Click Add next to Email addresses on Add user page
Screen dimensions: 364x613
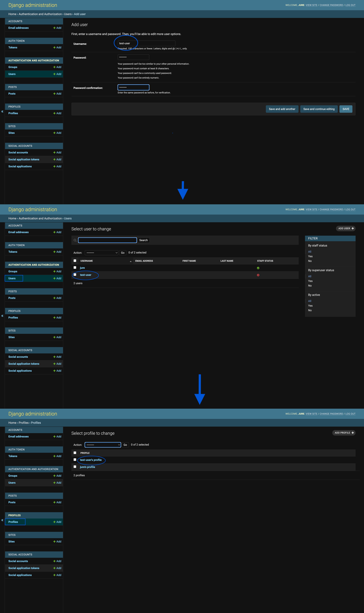click(x=57, y=28)
